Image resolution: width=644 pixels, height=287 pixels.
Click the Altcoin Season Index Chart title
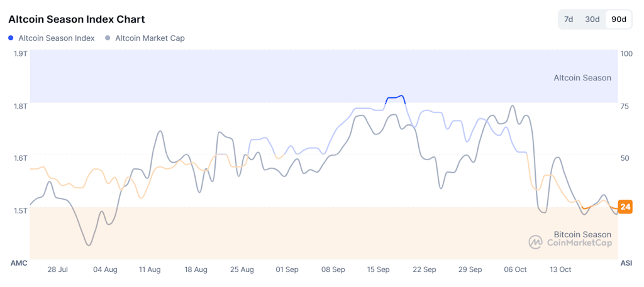click(77, 19)
